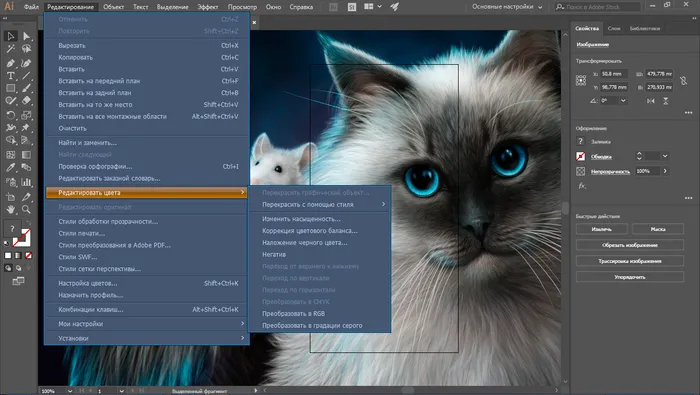This screenshot has height=395, width=700.
Task: Select the Hand tool
Action: [11, 209]
